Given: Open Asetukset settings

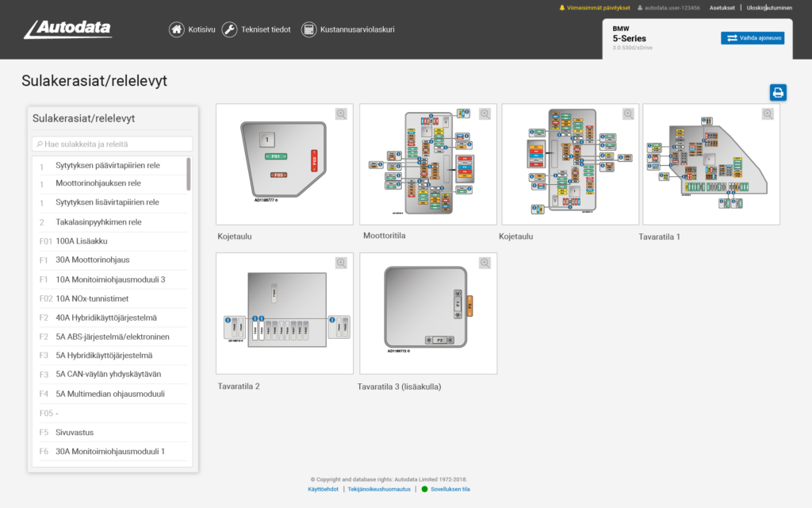Looking at the screenshot, I should tap(722, 8).
